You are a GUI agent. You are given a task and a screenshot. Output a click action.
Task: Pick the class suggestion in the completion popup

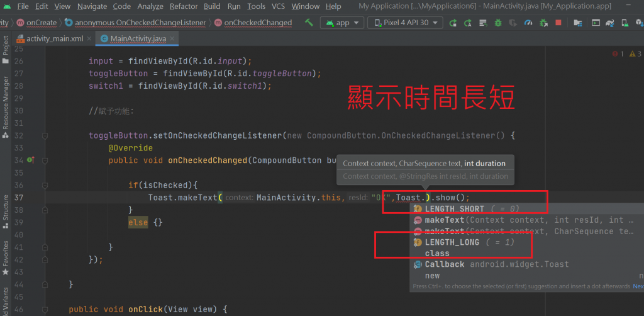(x=527, y=253)
